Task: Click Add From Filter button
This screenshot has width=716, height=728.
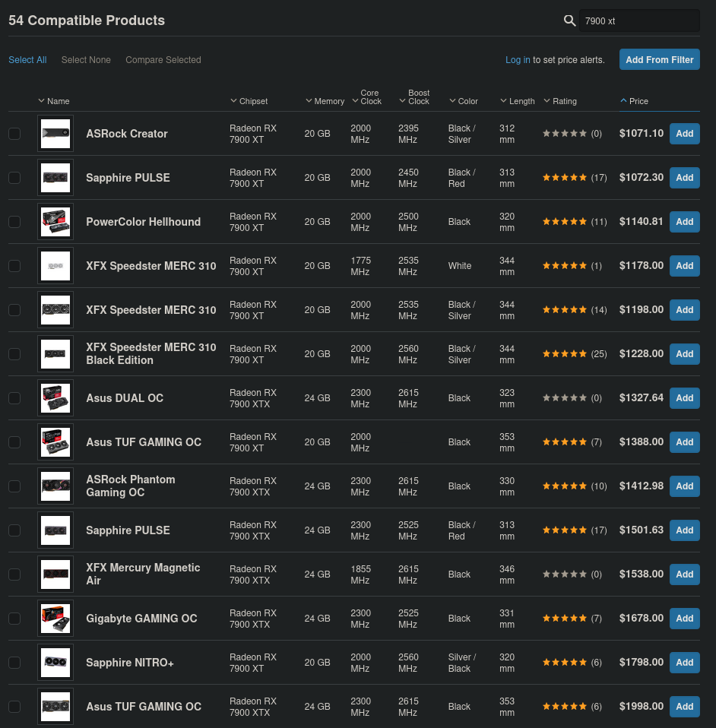Action: point(659,59)
